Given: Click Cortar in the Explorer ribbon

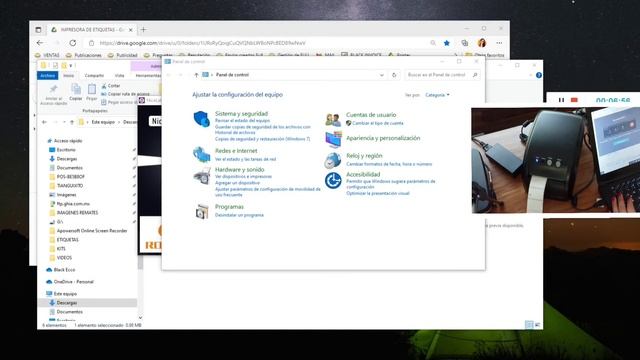Looking at the screenshot, I should (111, 86).
